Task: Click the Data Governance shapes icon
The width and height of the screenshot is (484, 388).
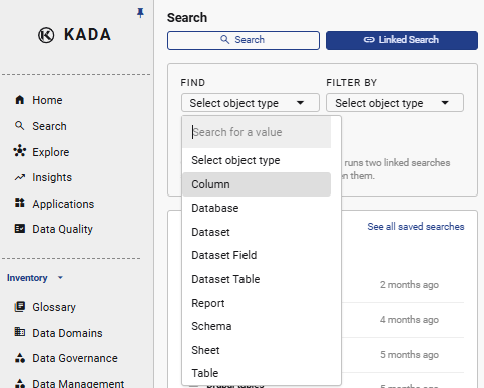Action: 20,358
